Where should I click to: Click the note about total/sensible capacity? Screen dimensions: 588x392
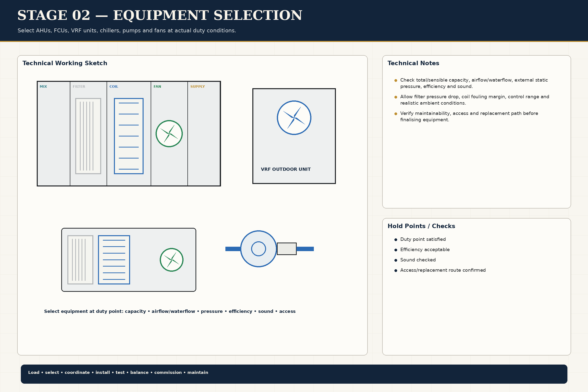point(474,83)
